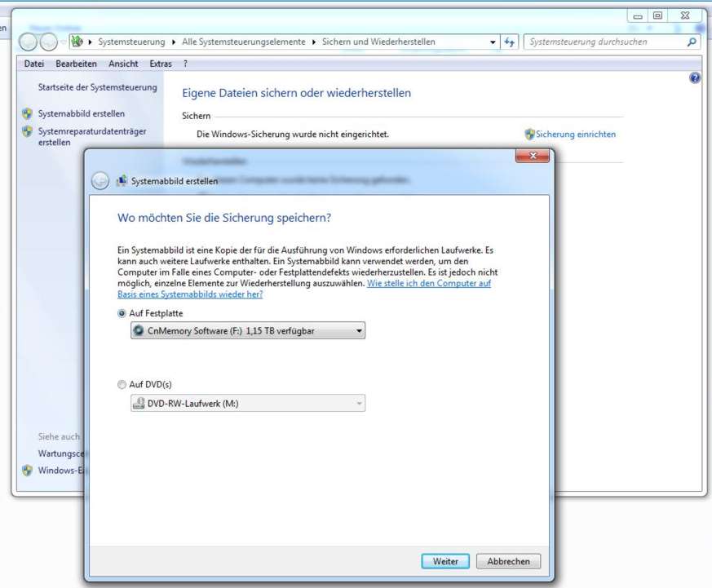Click the blue help question mark icon
This screenshot has height=588, width=712.
(x=694, y=77)
